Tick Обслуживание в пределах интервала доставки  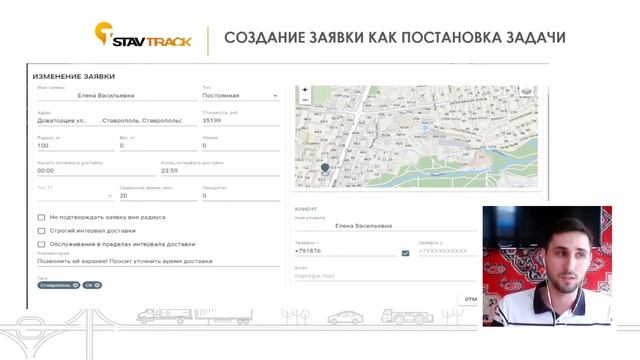pyautogui.click(x=41, y=244)
